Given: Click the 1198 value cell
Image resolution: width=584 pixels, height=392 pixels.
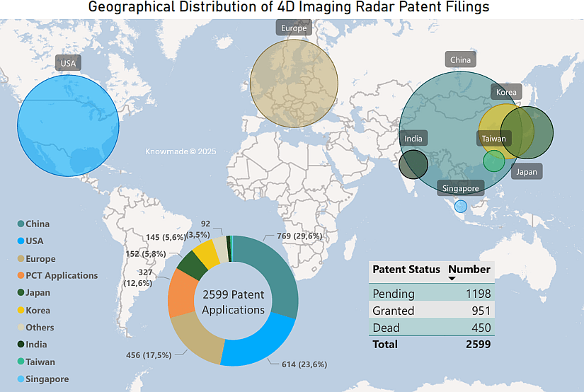Looking at the screenshot, I should [479, 294].
